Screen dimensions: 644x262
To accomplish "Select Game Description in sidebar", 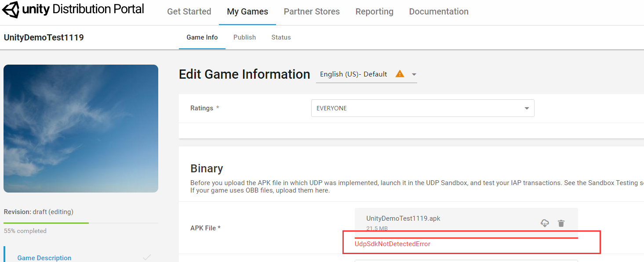I will click(x=44, y=258).
